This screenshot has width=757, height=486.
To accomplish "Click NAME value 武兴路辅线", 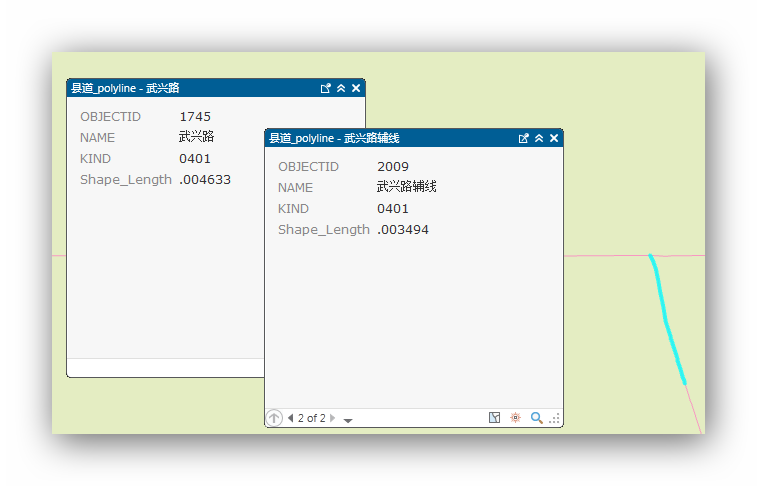I will [x=407, y=187].
